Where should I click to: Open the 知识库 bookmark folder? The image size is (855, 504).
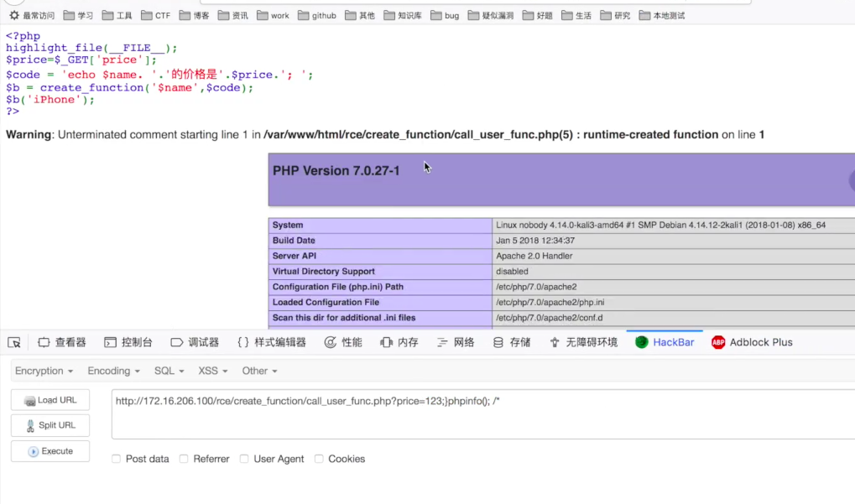point(403,15)
